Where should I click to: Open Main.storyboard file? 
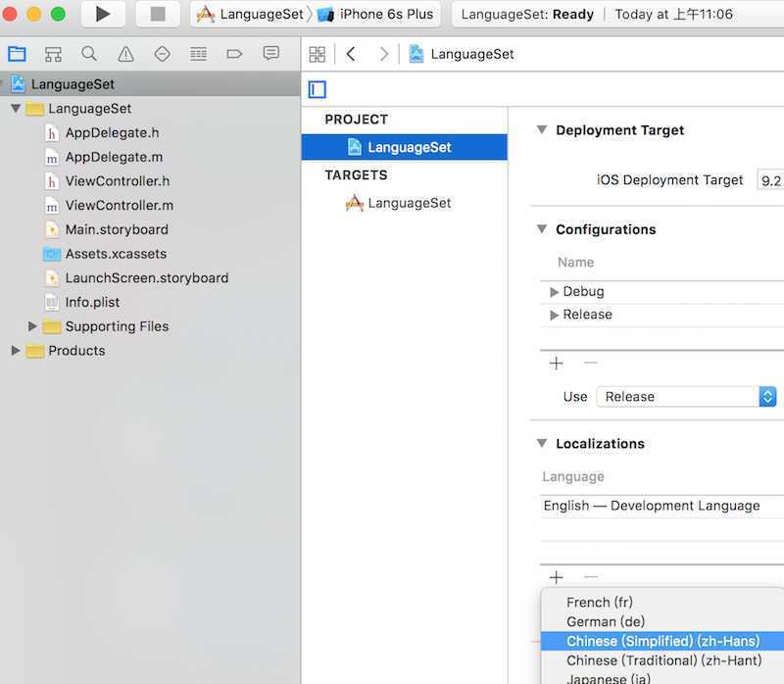(x=117, y=229)
